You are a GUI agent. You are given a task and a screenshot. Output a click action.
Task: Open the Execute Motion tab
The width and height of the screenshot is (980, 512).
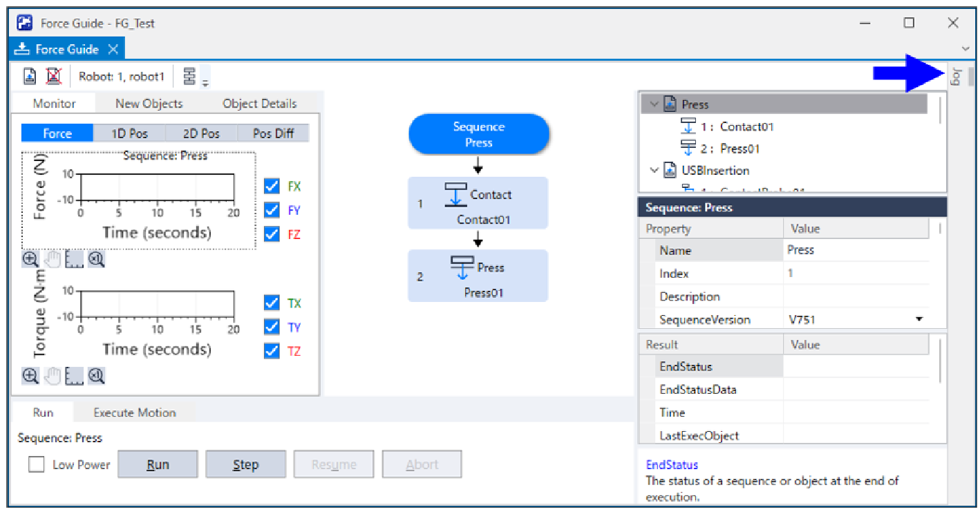pos(135,413)
